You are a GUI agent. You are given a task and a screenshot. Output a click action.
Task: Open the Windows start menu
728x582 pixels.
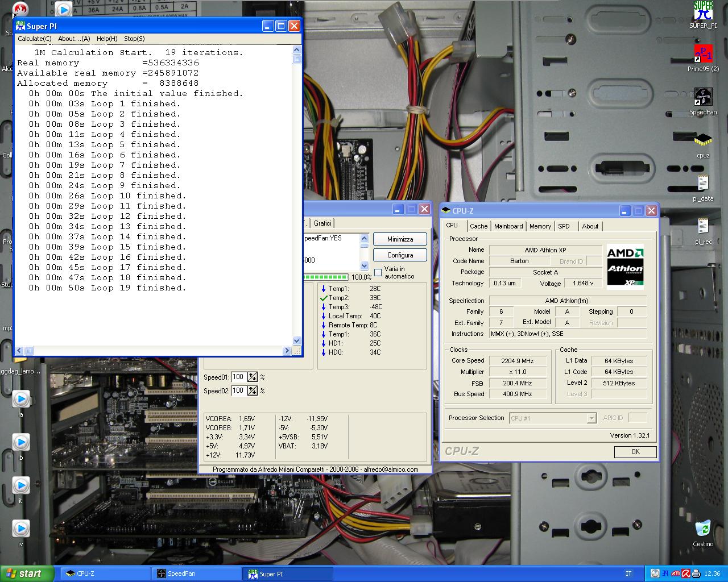pos(26,573)
